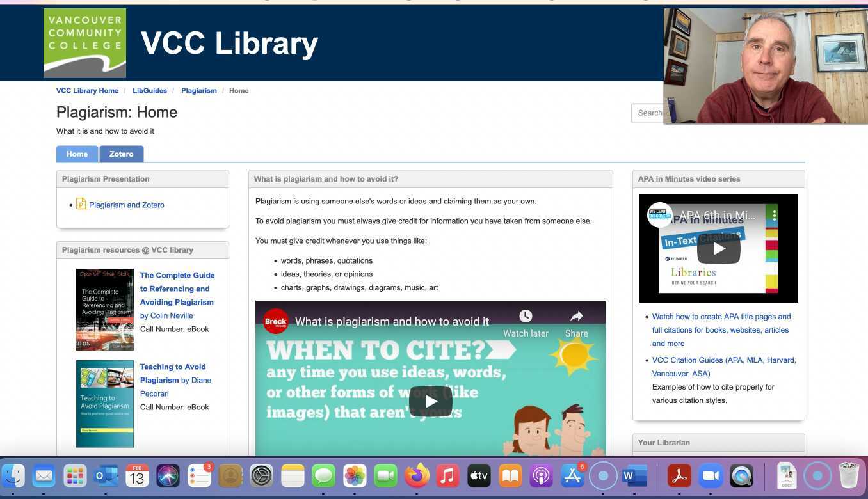Play the APA in Minutes video

point(718,248)
